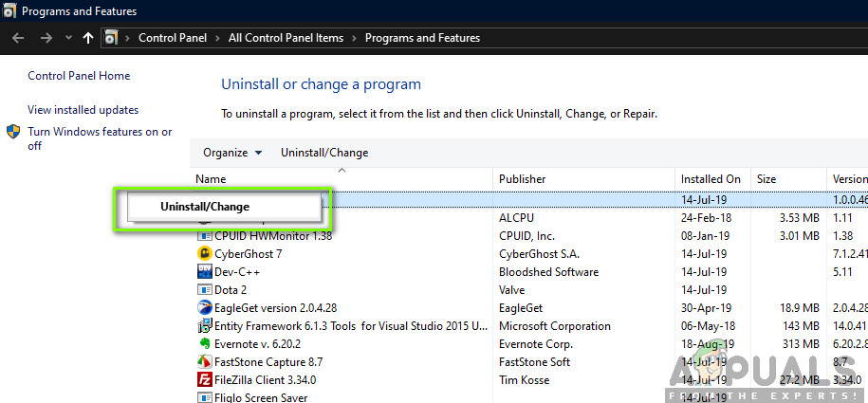
Task: Click the Evernote elephant icon
Action: (x=204, y=344)
